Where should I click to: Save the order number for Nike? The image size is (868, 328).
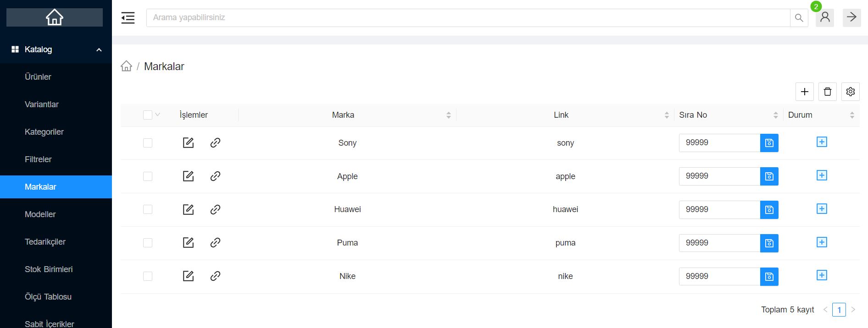click(769, 277)
